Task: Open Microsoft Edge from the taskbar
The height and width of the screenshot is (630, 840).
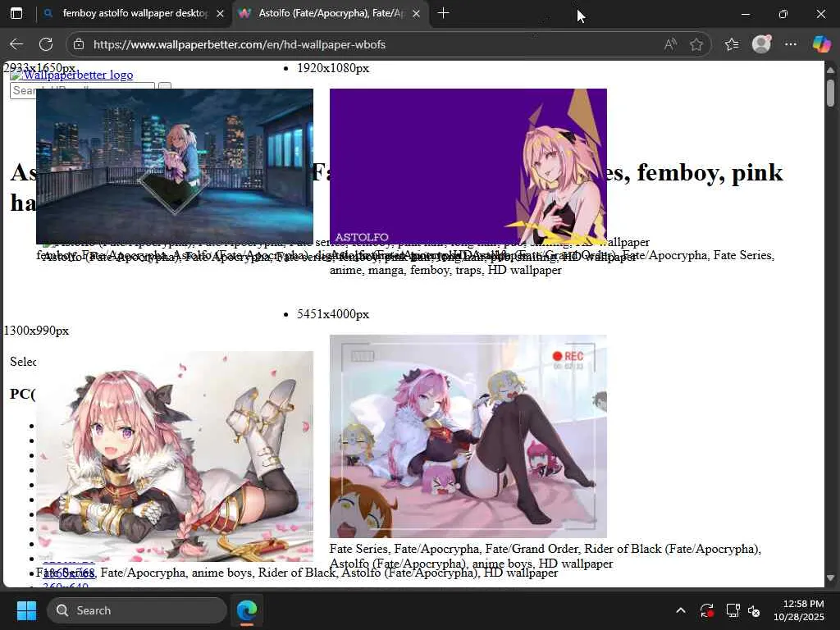Action: tap(247, 610)
